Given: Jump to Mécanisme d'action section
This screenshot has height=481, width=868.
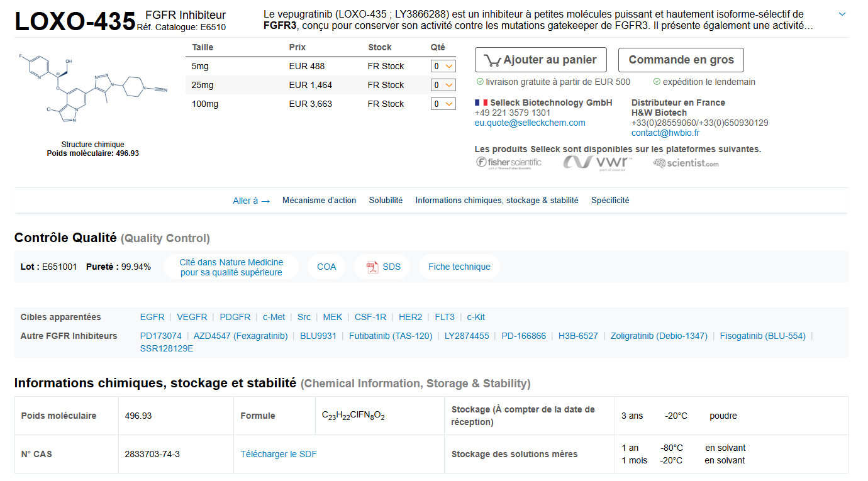Looking at the screenshot, I should (x=320, y=201).
